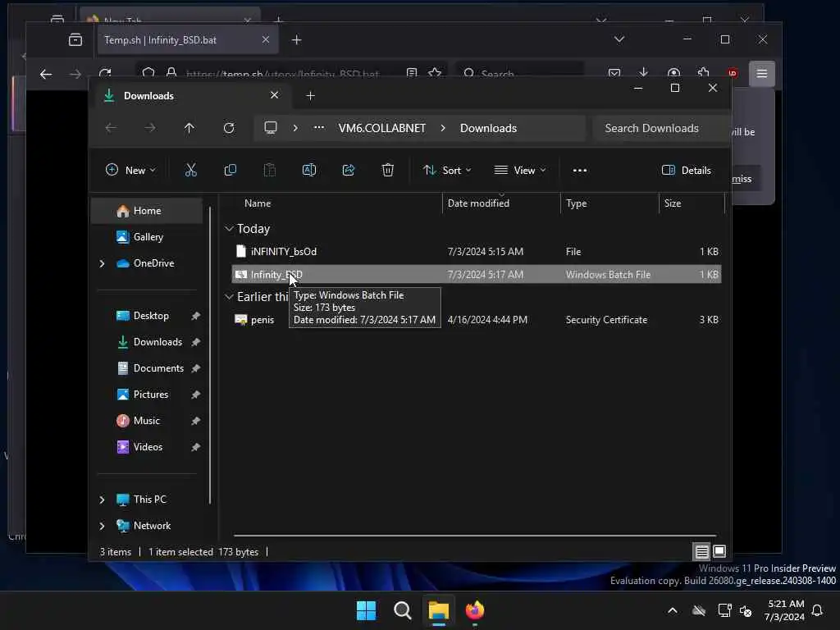Select Gallery in navigation pane
The height and width of the screenshot is (630, 840).
pyautogui.click(x=147, y=237)
